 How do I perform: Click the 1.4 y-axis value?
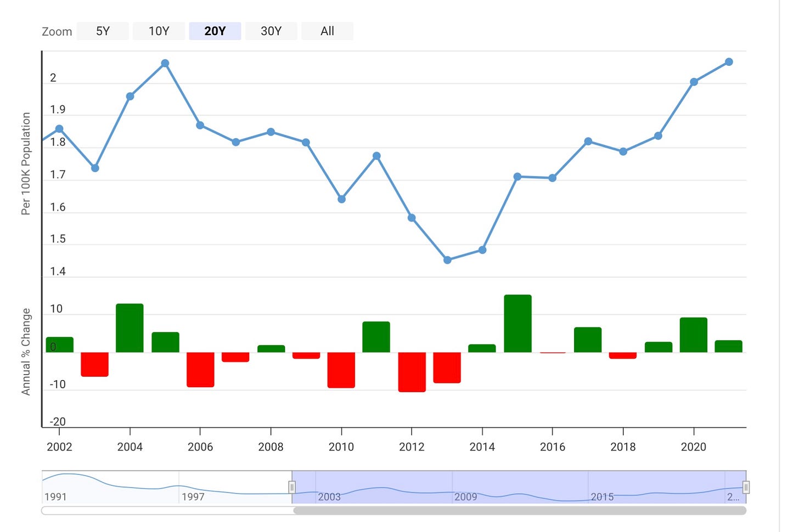pyautogui.click(x=58, y=271)
